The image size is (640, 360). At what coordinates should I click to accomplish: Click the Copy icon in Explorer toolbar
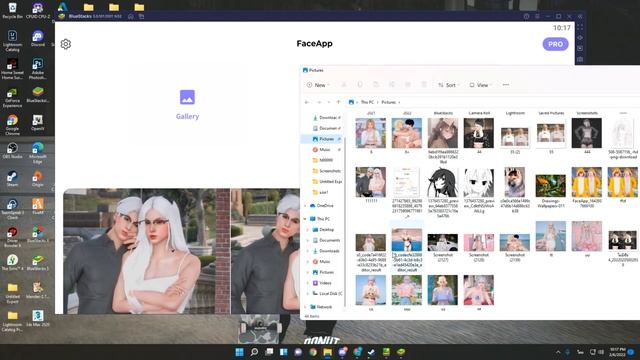pyautogui.click(x=360, y=85)
